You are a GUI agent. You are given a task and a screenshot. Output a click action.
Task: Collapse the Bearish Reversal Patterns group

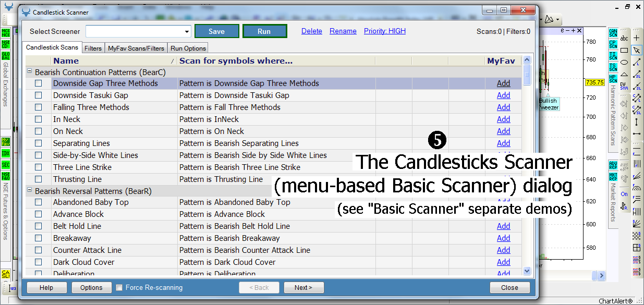point(30,191)
